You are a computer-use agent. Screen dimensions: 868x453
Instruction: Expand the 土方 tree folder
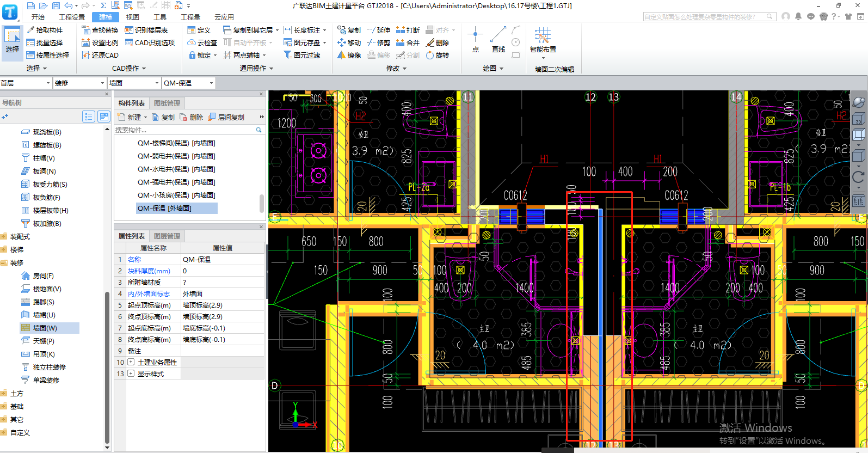click(4, 394)
